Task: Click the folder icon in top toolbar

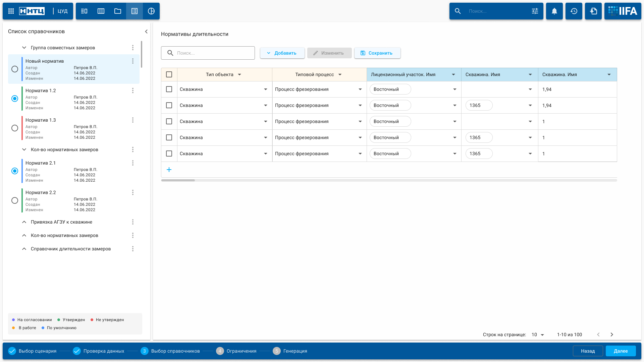Action: coord(118,11)
